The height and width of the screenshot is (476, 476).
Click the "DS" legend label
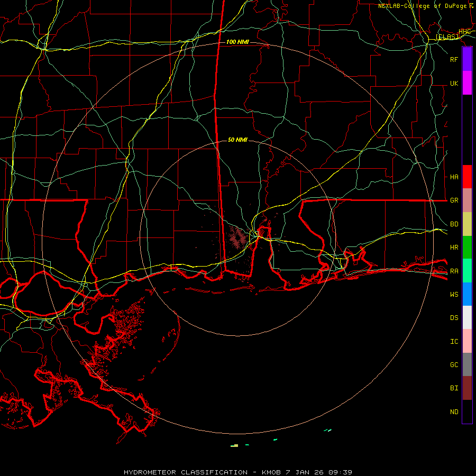click(x=454, y=318)
